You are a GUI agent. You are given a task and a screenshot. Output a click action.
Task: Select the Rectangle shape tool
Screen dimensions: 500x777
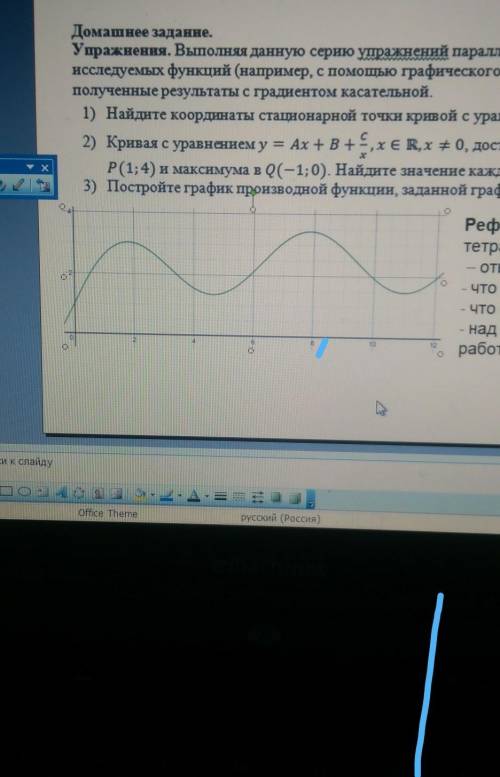[6, 491]
